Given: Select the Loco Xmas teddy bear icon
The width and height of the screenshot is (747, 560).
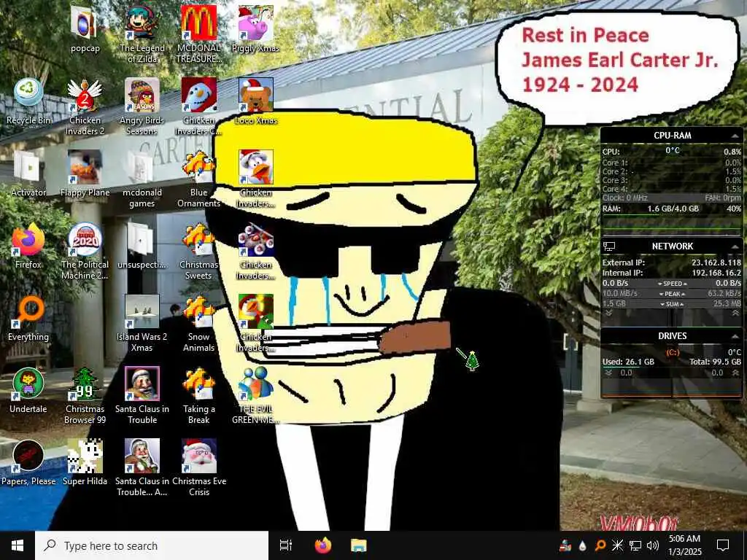Looking at the screenshot, I should (256, 101).
